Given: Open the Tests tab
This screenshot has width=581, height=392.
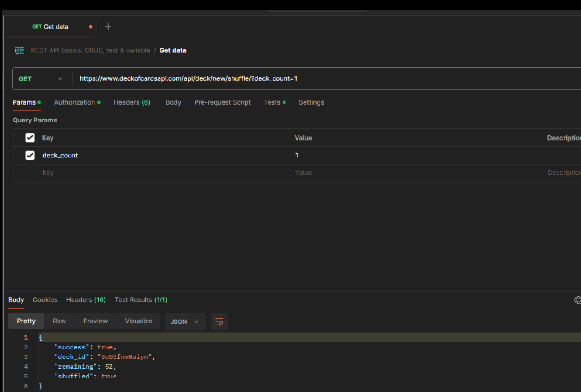Looking at the screenshot, I should pyautogui.click(x=275, y=102).
